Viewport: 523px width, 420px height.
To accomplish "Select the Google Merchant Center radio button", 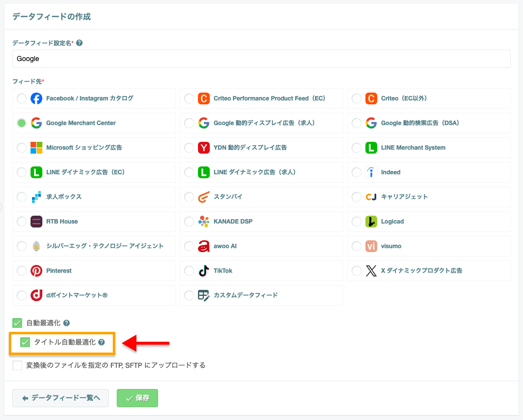I will (x=22, y=123).
